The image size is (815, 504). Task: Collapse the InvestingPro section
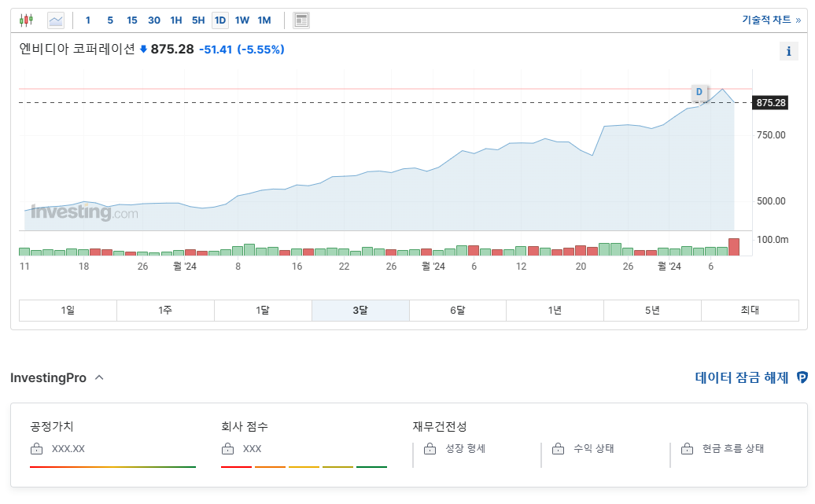click(101, 377)
